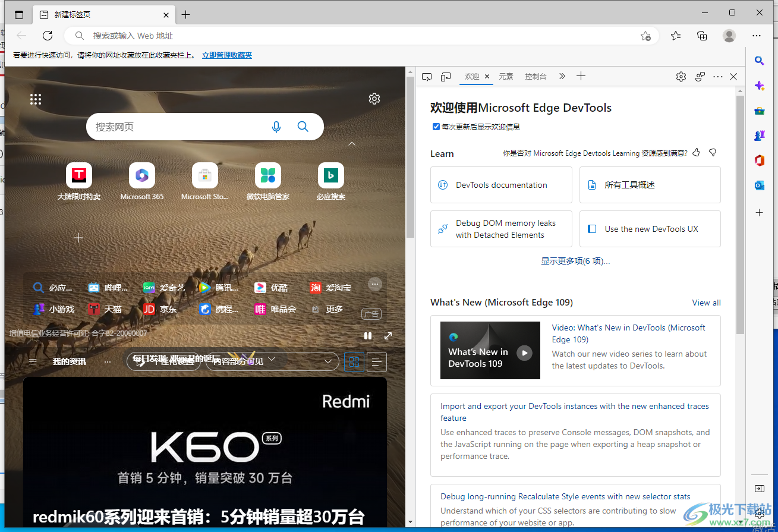The image size is (778, 532).
Task: Open the Microsoft 365 quick link
Action: pyautogui.click(x=142, y=182)
